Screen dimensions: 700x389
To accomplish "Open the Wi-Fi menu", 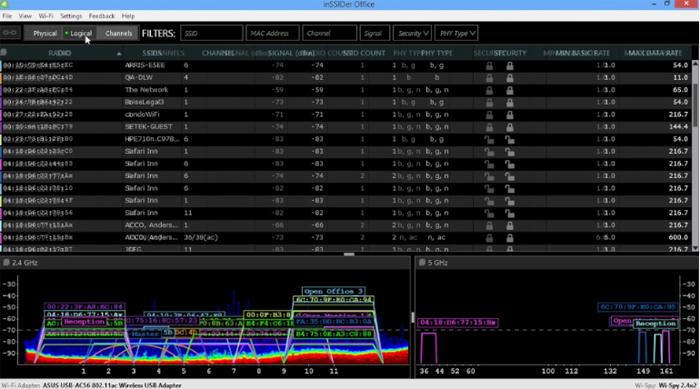I will (46, 16).
